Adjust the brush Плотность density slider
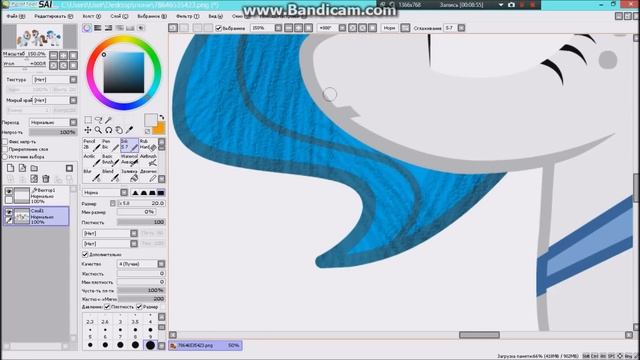Viewport: 640px width, 360px height. (141, 222)
